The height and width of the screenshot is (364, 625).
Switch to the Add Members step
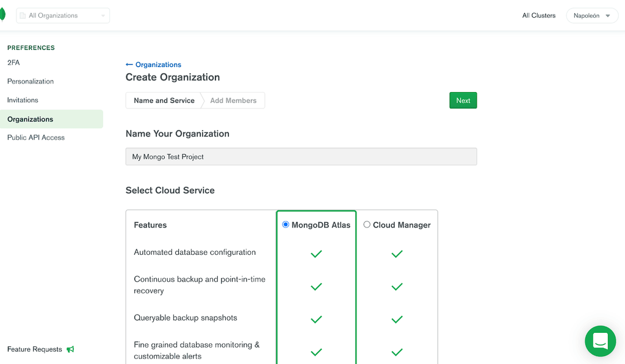233,101
